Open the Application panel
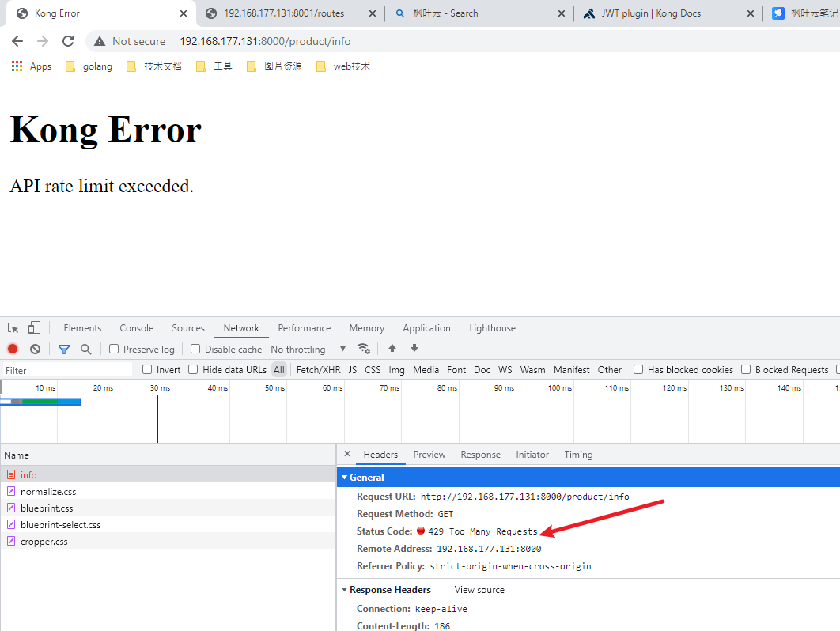 pyautogui.click(x=427, y=328)
